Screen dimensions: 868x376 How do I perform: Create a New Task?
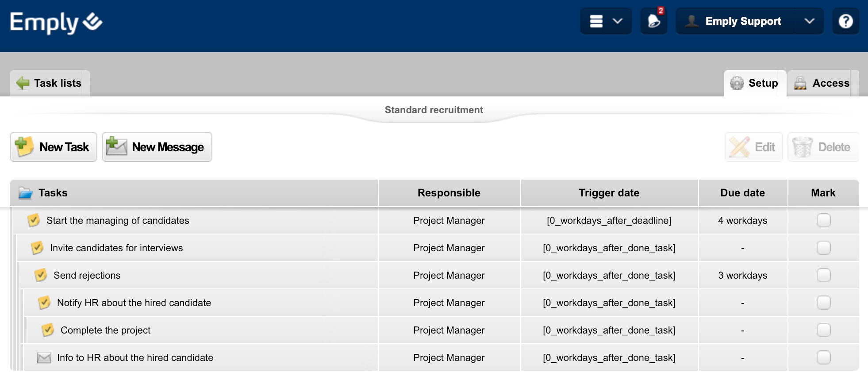(54, 147)
